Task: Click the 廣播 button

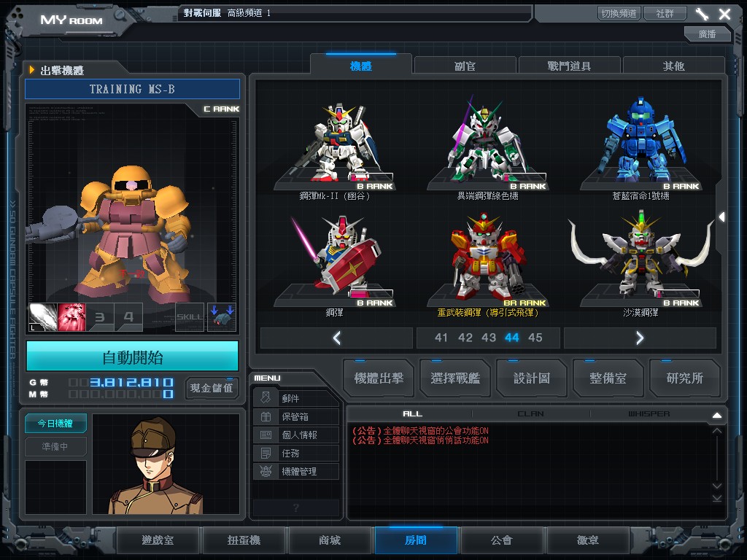Action: click(708, 34)
